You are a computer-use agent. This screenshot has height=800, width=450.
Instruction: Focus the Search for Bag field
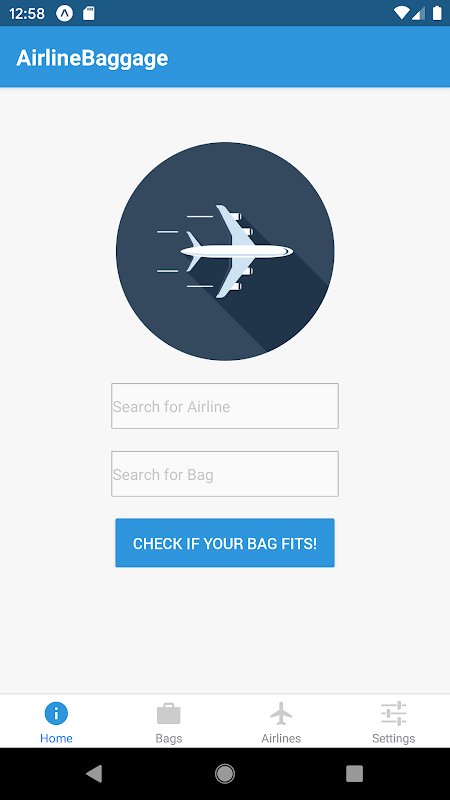[225, 474]
